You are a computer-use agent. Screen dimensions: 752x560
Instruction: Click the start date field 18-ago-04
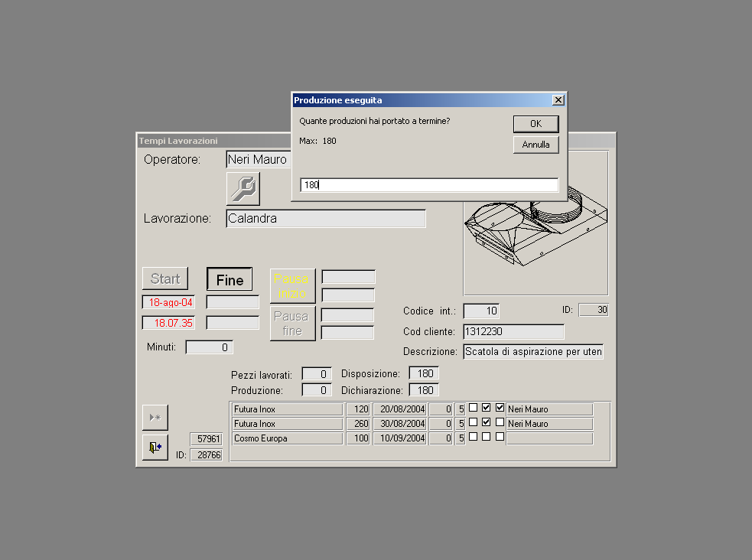pyautogui.click(x=169, y=302)
